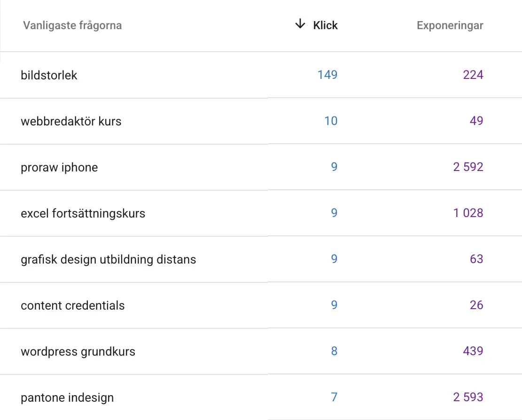Select click count 9 for excel fortsättningskurs
The width and height of the screenshot is (522, 420).
coord(334,213)
